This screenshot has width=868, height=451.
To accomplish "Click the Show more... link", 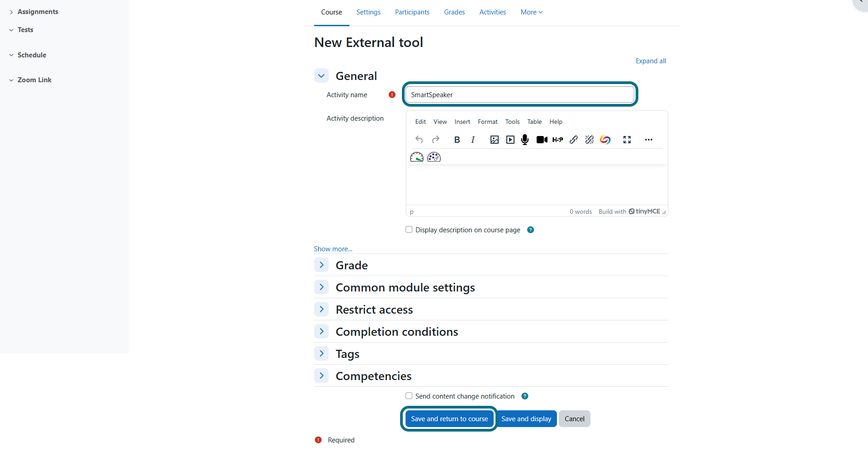I will (333, 249).
